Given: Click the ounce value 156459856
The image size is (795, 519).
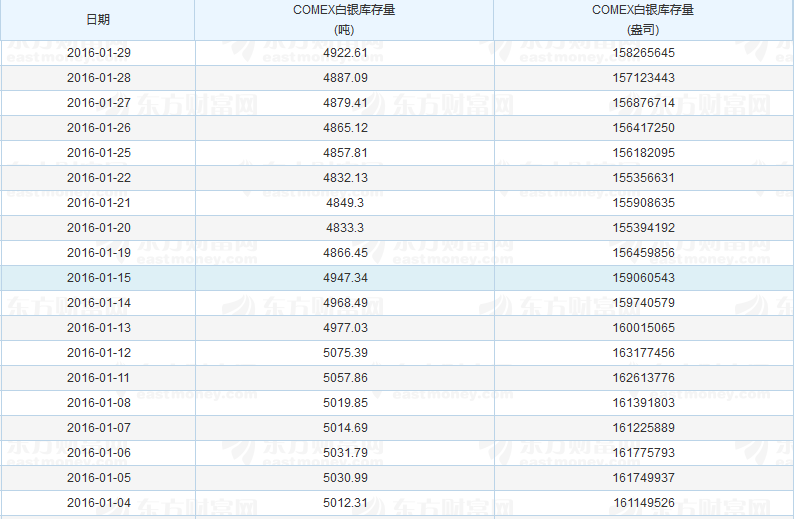Looking at the screenshot, I should click(x=643, y=253).
